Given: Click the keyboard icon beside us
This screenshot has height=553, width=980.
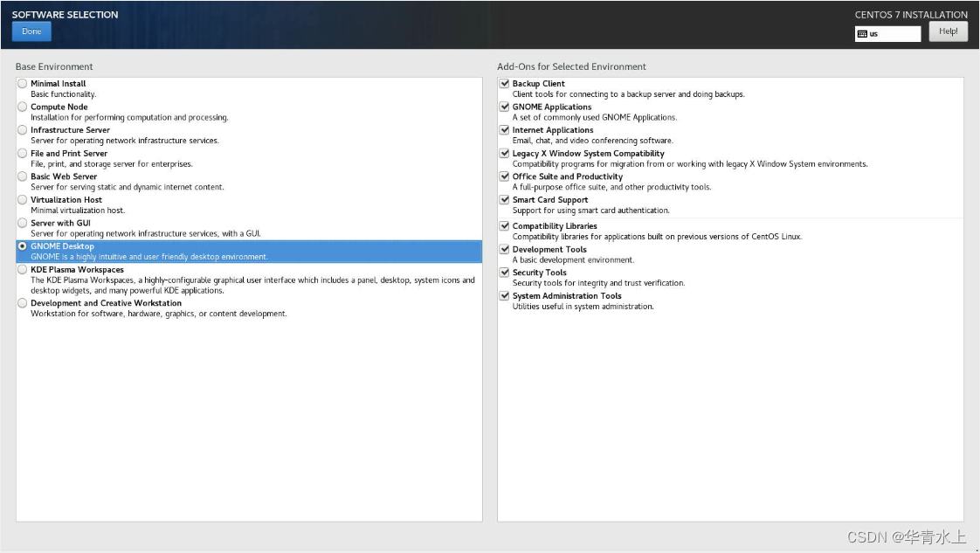Looking at the screenshot, I should (x=862, y=34).
